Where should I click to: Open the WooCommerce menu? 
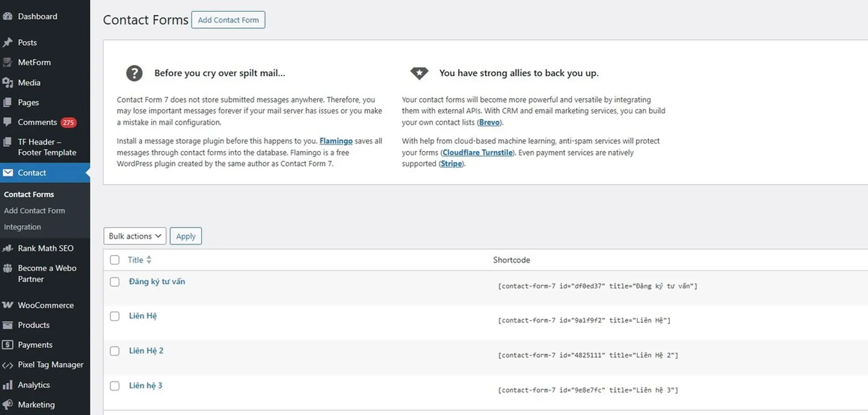(45, 305)
